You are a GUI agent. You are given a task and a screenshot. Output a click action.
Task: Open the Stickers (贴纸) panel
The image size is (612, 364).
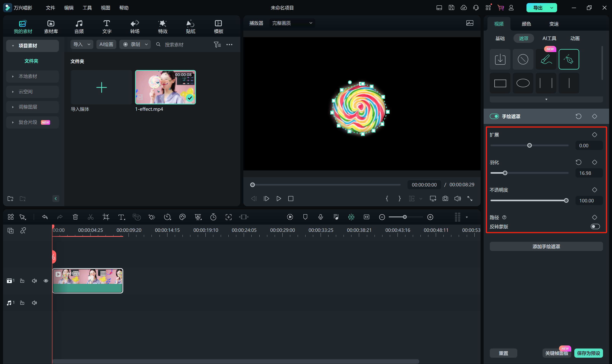(190, 27)
